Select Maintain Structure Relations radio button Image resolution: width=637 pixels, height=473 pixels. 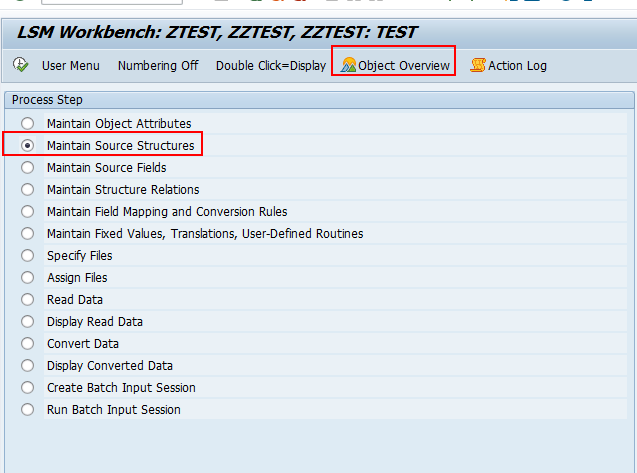click(28, 189)
